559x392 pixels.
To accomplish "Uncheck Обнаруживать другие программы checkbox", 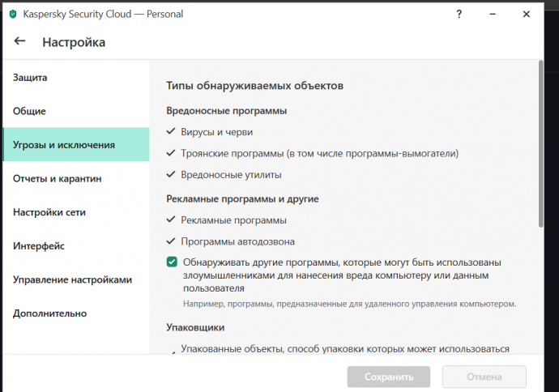I will (172, 262).
